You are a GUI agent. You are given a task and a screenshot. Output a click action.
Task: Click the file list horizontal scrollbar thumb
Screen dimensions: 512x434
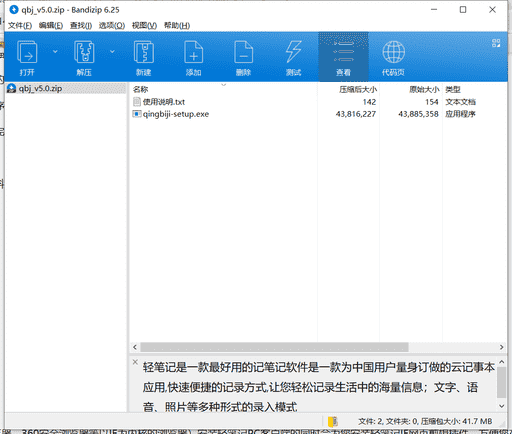tap(274, 347)
